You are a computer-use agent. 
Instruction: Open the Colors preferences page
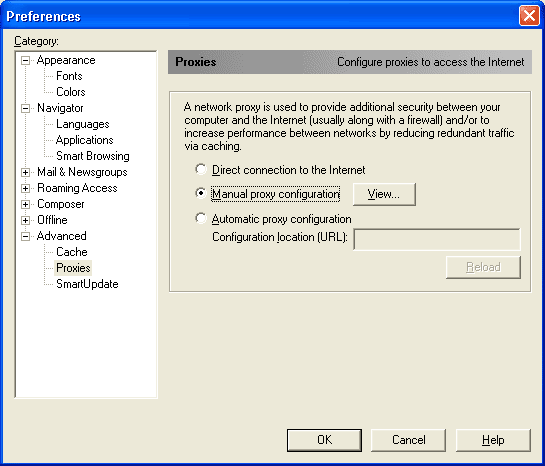tap(71, 92)
